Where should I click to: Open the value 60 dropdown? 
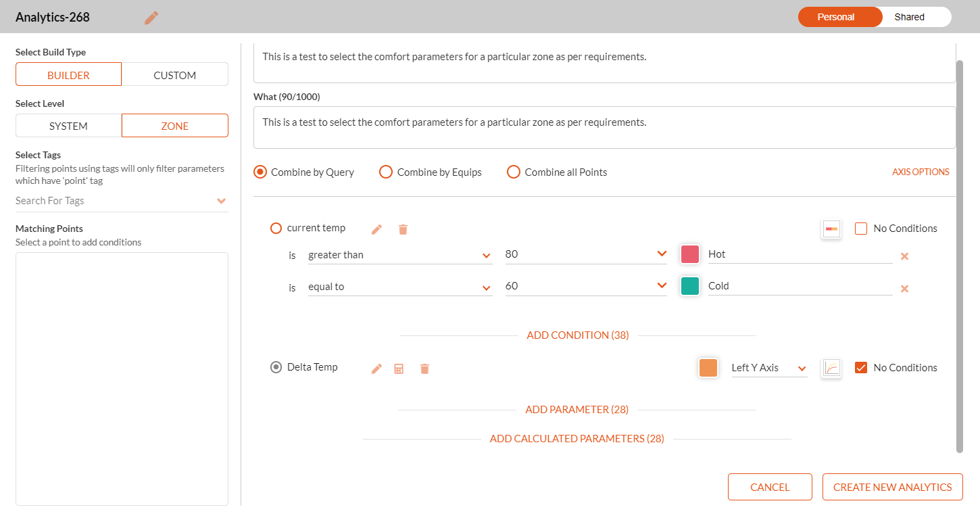coord(586,286)
